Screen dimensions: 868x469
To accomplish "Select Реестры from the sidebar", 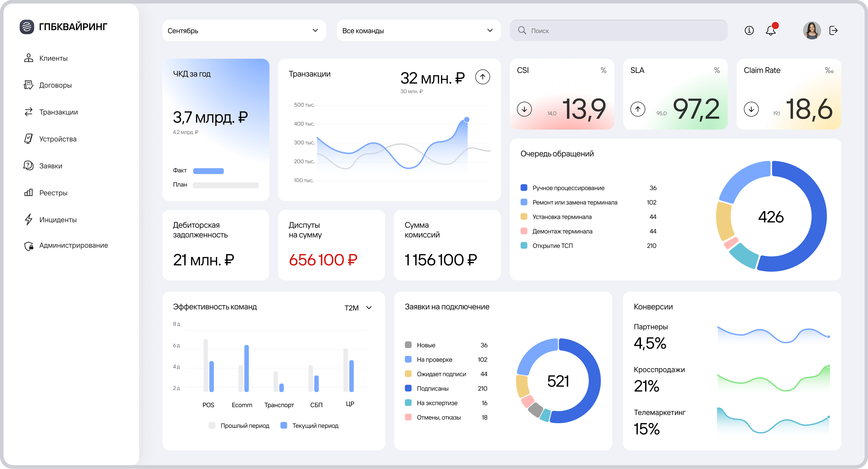I will pos(53,193).
